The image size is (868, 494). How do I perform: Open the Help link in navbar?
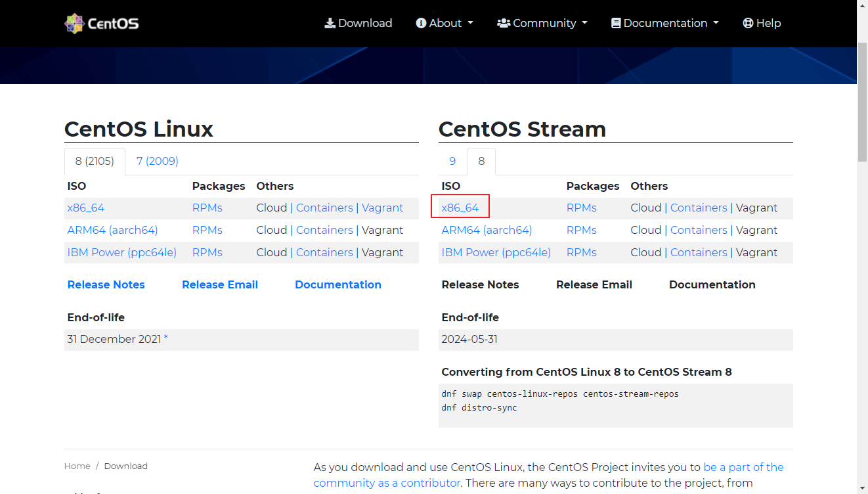[762, 23]
